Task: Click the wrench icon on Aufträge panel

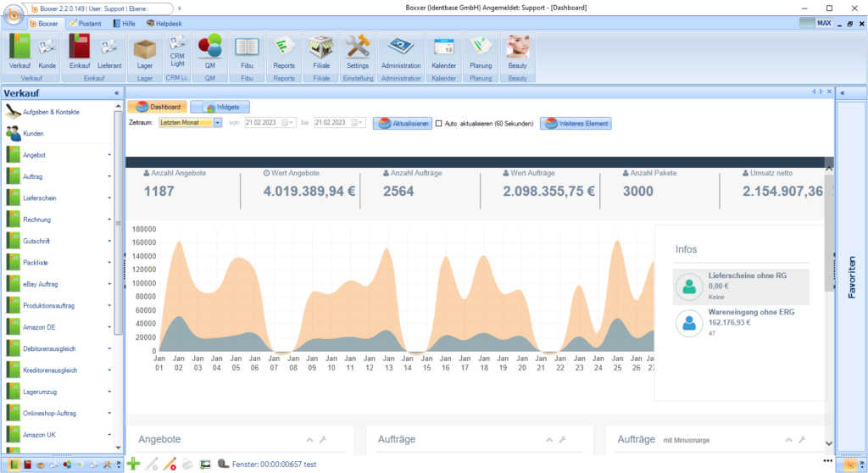Action: [x=563, y=439]
